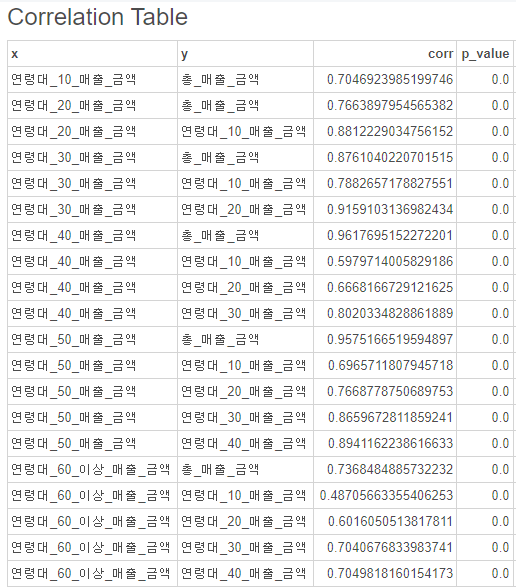516x587 pixels.
Task: Click x cell in the 0.7368484885732232 row
Action: coord(91,470)
